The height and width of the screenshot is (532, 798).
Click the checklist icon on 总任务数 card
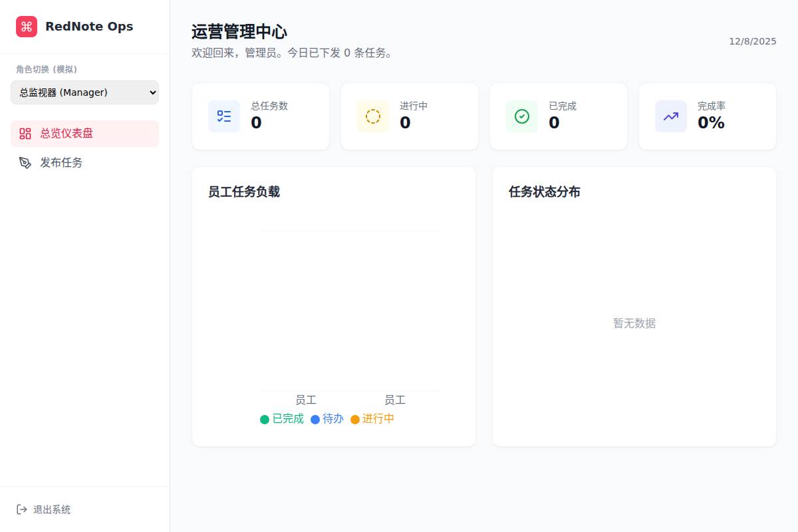click(x=224, y=116)
